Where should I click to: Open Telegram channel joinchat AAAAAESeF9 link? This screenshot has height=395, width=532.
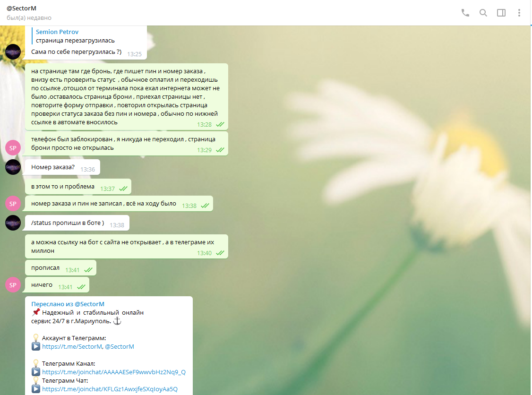(114, 372)
